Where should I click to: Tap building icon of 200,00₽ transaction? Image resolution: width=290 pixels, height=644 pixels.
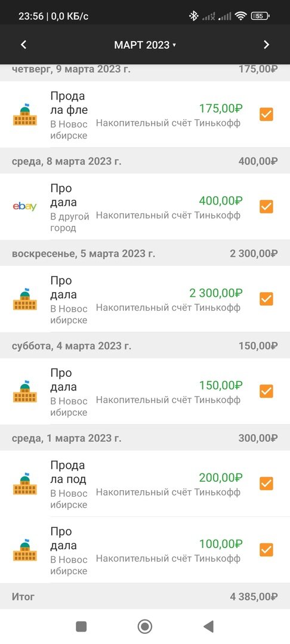[x=24, y=484]
